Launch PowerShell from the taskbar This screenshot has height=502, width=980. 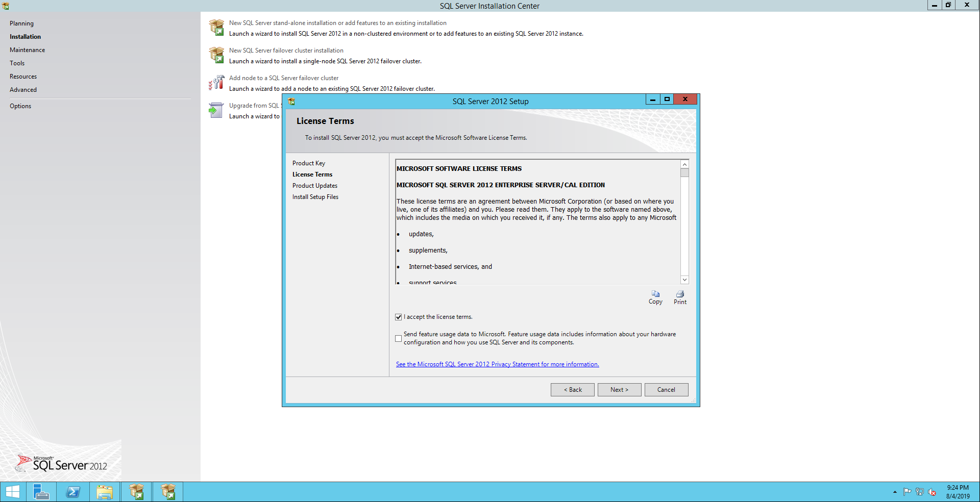(x=73, y=492)
